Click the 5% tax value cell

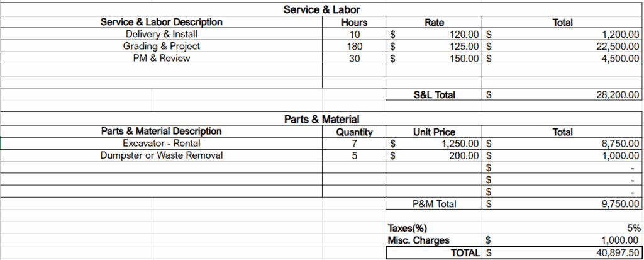[x=562, y=229]
